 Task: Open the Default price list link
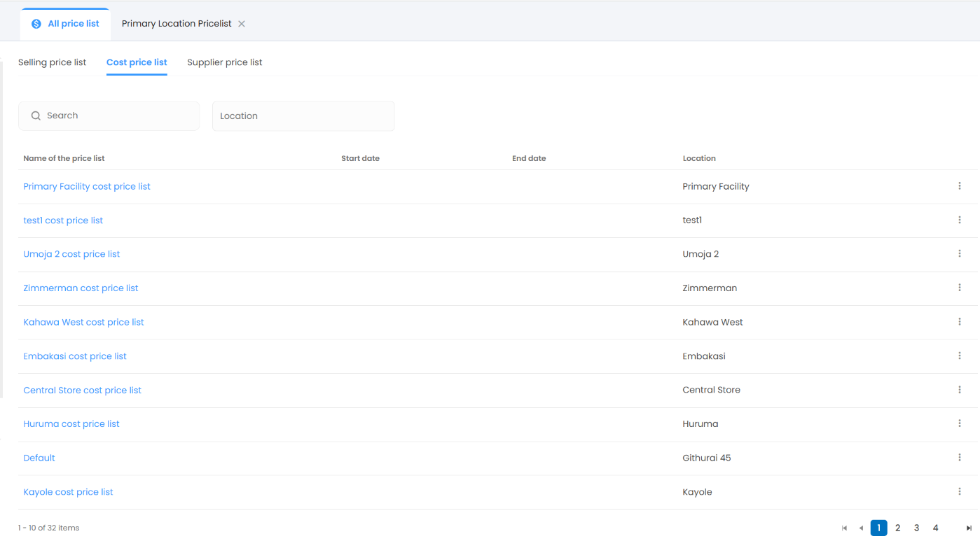tap(39, 458)
